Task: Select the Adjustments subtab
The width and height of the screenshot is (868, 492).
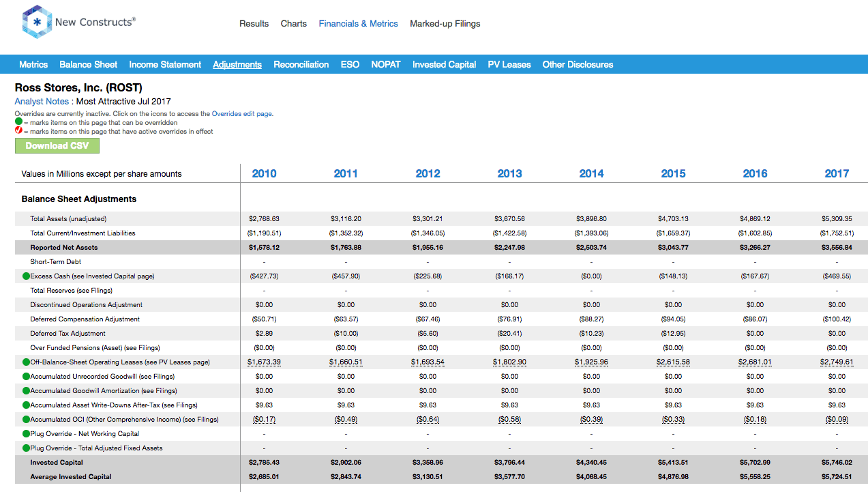Action: [x=237, y=64]
